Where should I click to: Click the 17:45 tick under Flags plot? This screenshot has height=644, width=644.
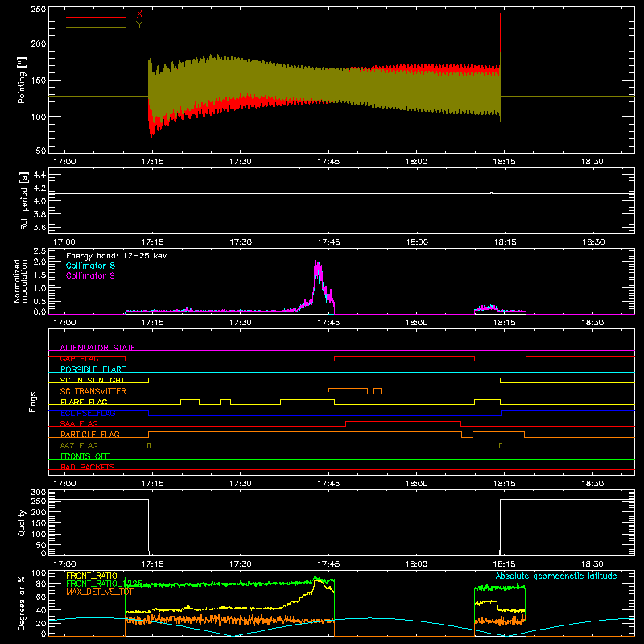pos(328,484)
